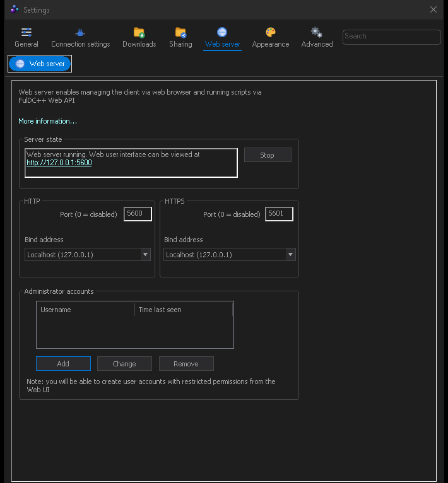Open HTTP Bind address dropdown
The height and width of the screenshot is (483, 448).
[88, 255]
